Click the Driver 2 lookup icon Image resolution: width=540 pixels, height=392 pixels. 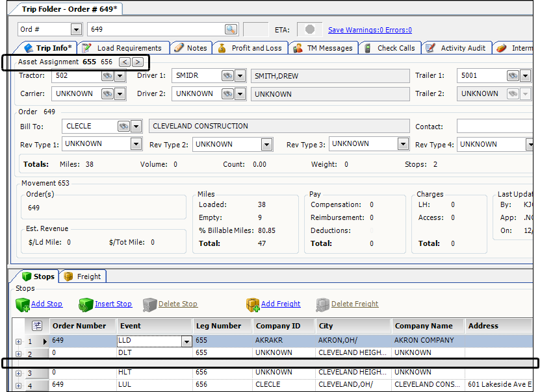(x=227, y=94)
